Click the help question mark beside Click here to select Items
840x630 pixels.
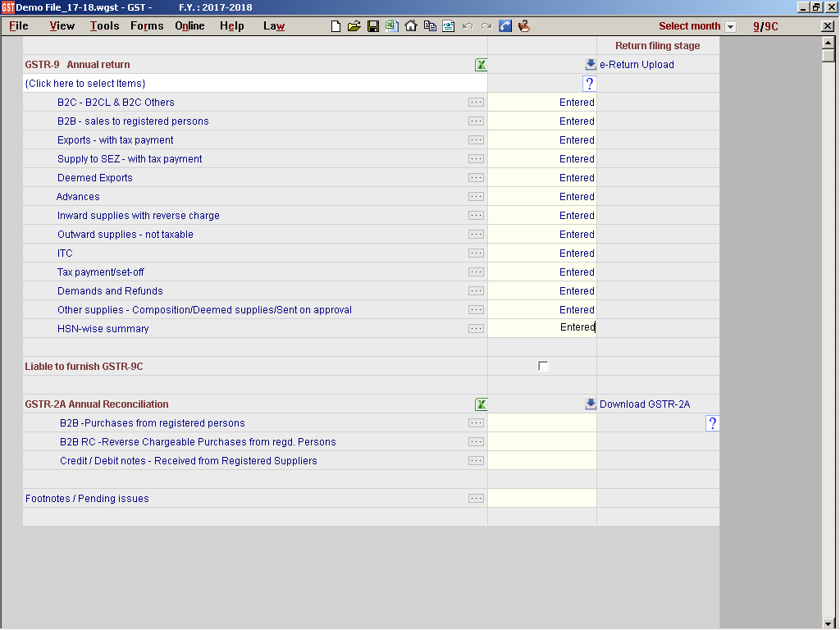coord(588,84)
